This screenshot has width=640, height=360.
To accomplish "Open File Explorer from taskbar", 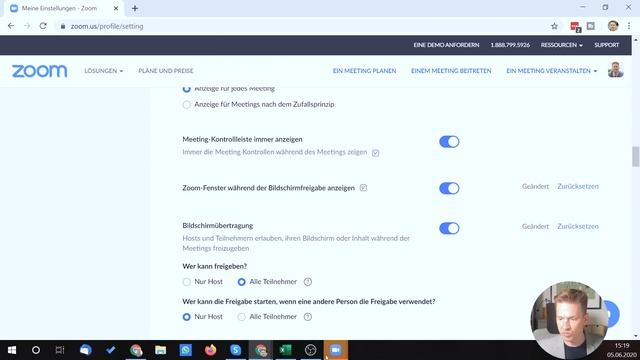I will pyautogui.click(x=160, y=350).
